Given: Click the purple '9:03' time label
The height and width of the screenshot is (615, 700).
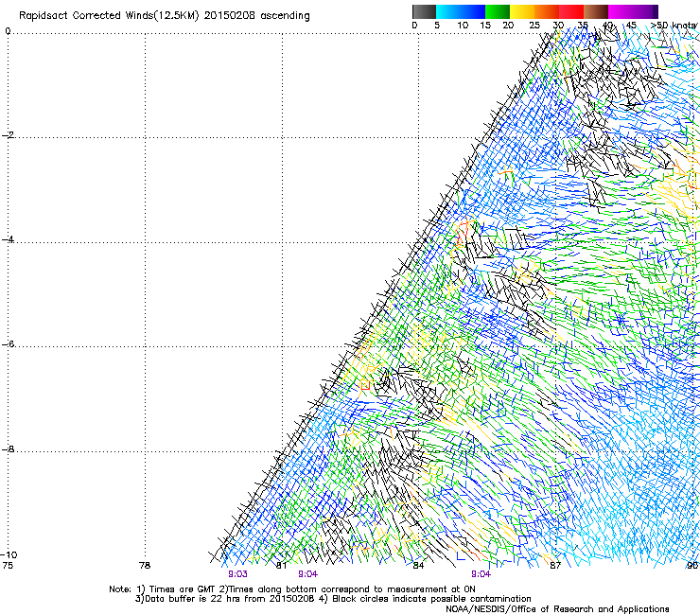Looking at the screenshot, I should tap(237, 574).
